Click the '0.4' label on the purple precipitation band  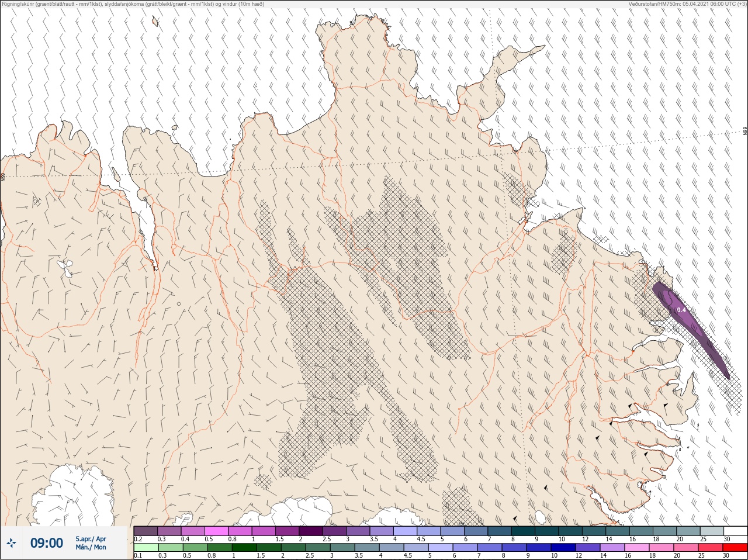coord(681,310)
